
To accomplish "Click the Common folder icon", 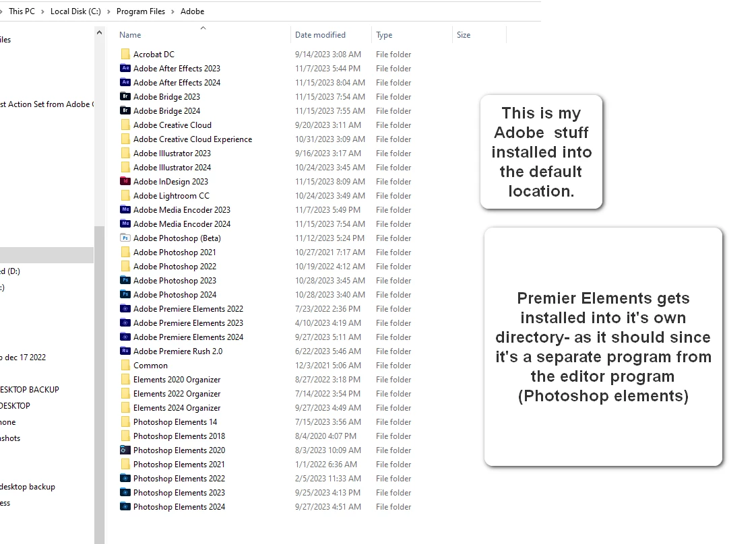I will [x=125, y=365].
